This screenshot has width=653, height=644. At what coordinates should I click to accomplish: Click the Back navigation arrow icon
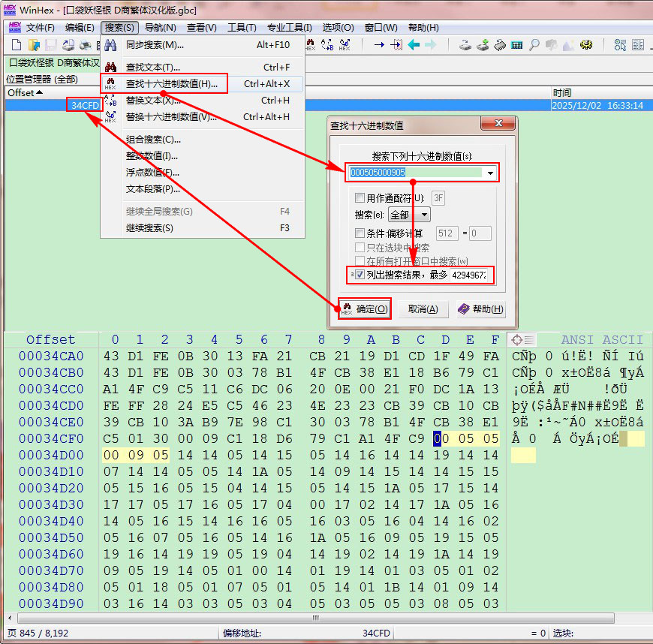[414, 44]
